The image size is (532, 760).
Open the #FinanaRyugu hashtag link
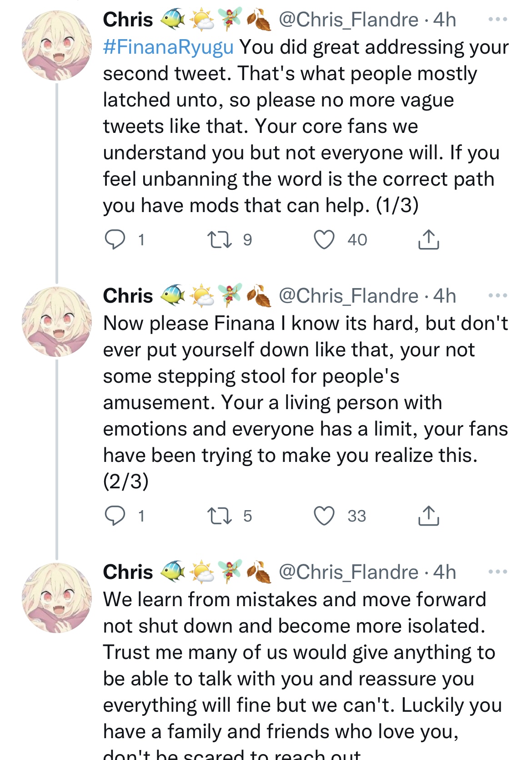(x=168, y=47)
